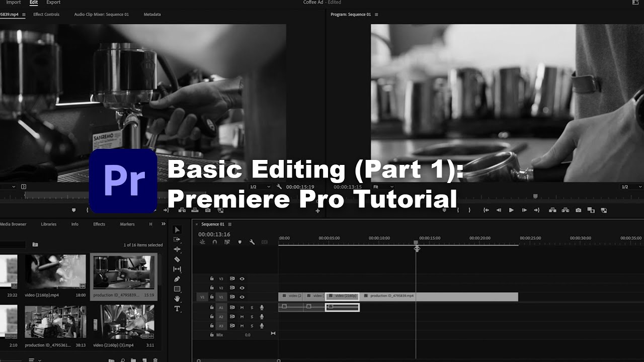Expand hidden panel tabs chevron
The image size is (644, 362).
click(x=163, y=224)
